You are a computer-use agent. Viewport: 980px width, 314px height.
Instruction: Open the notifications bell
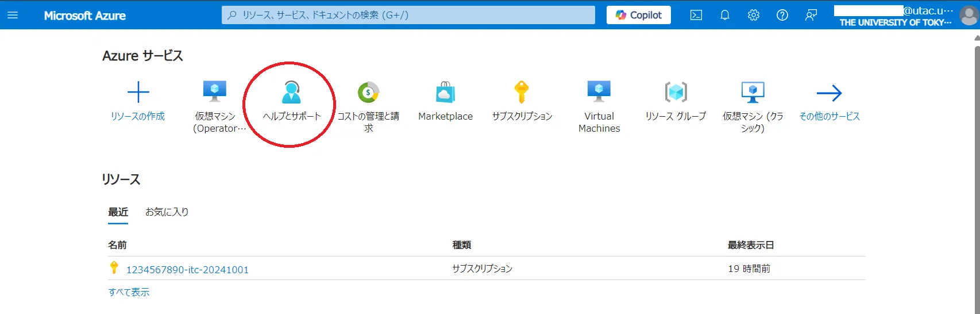coord(724,15)
